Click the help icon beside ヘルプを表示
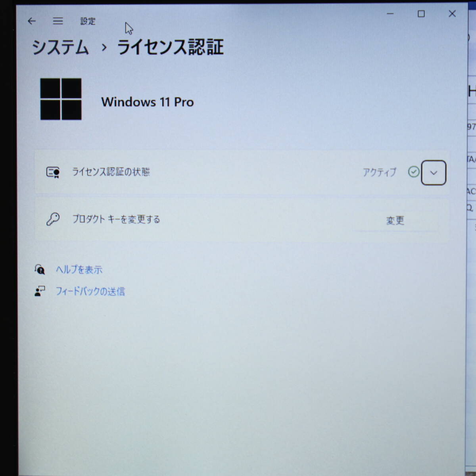The height and width of the screenshot is (476, 476). 40,270
